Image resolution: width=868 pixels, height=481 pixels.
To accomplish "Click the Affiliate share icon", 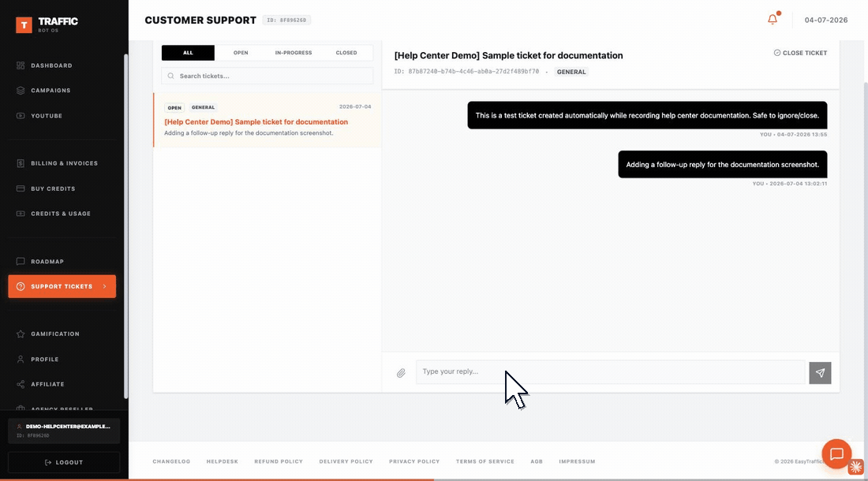I will click(21, 384).
